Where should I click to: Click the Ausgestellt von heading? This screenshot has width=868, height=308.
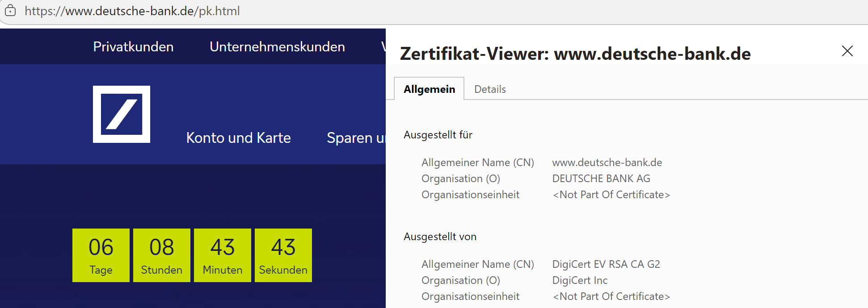(440, 237)
